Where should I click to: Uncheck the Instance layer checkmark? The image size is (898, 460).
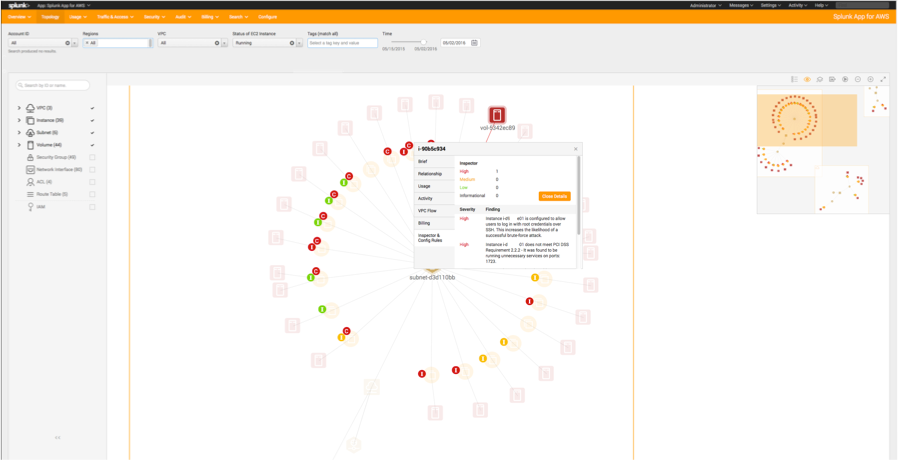92,120
